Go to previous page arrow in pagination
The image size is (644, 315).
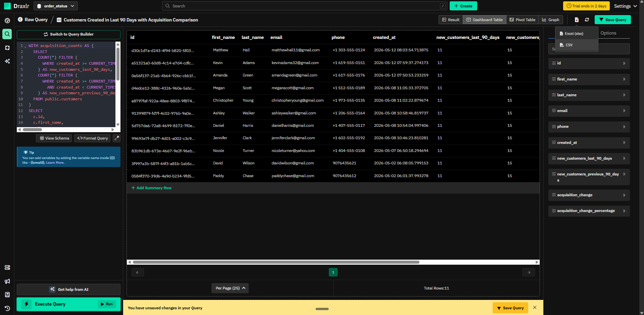click(x=138, y=272)
